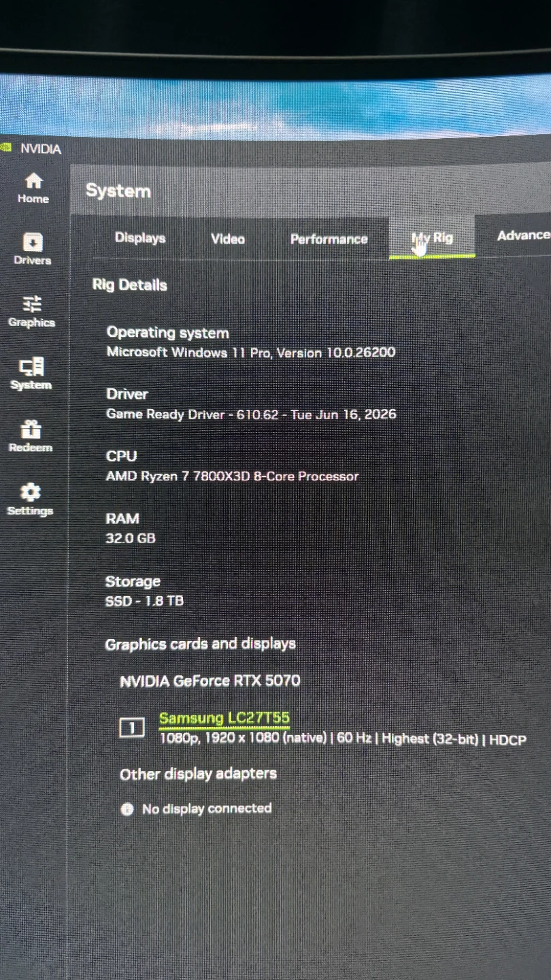
Task: Click the AMD Ryzen 7 7800X3D CPU text
Action: tap(232, 476)
